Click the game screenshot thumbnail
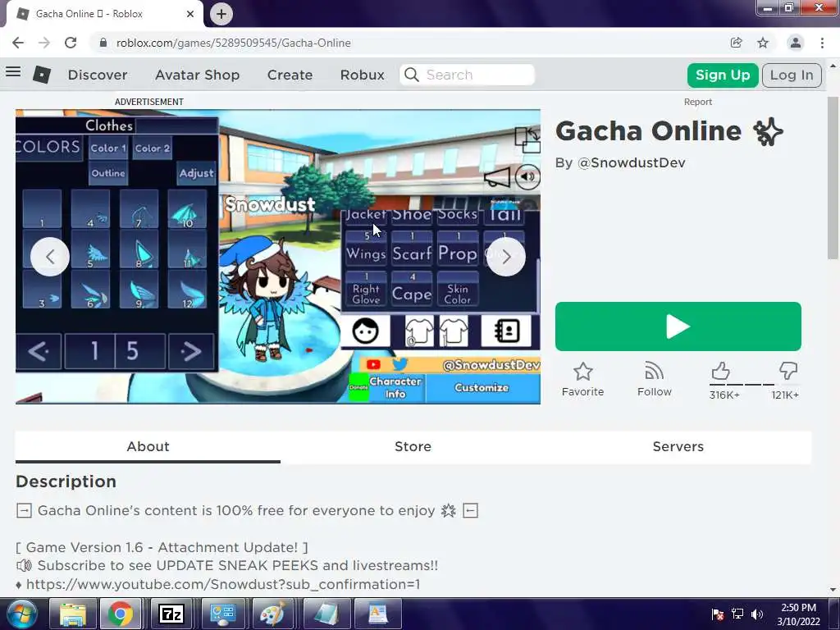Viewport: 840px width, 630px height. pyautogui.click(x=277, y=257)
